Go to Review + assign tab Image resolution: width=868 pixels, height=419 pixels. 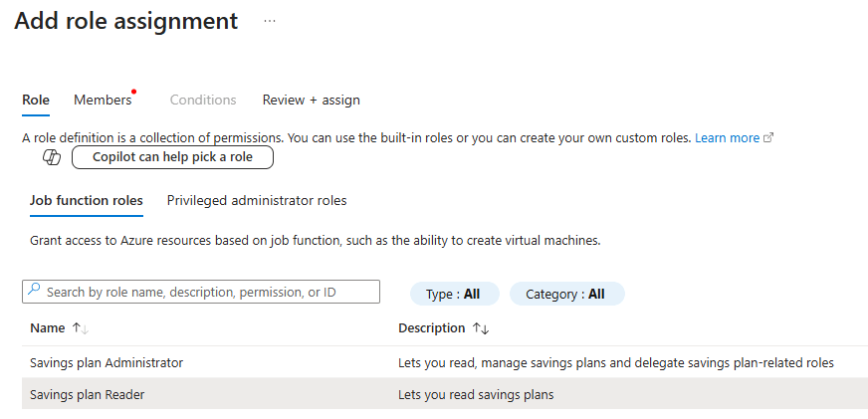[x=311, y=100]
